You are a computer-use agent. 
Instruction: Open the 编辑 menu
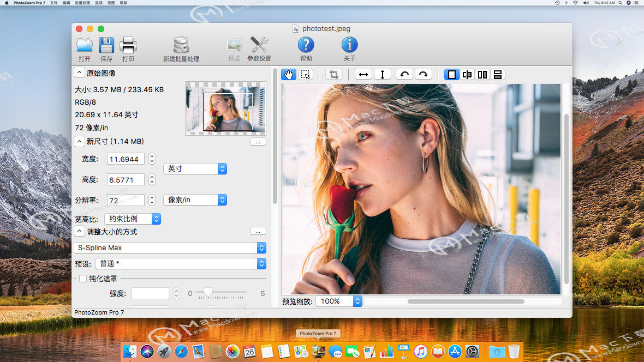[x=66, y=3]
